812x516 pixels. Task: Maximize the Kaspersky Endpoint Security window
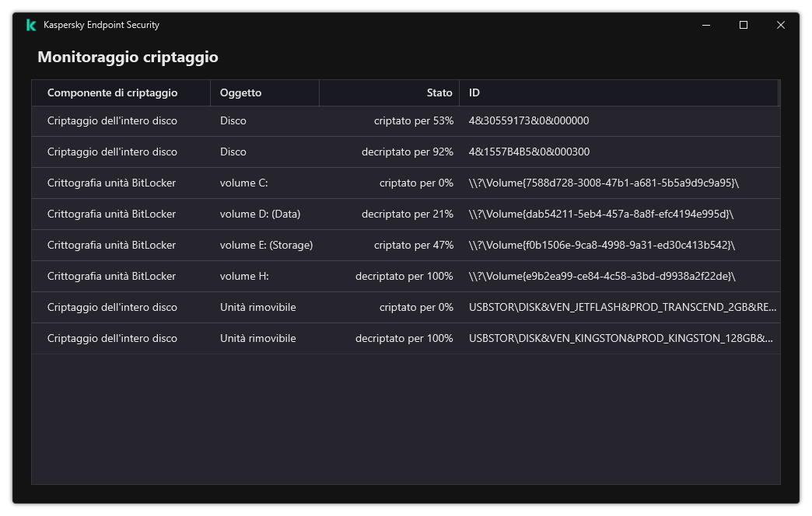click(744, 25)
